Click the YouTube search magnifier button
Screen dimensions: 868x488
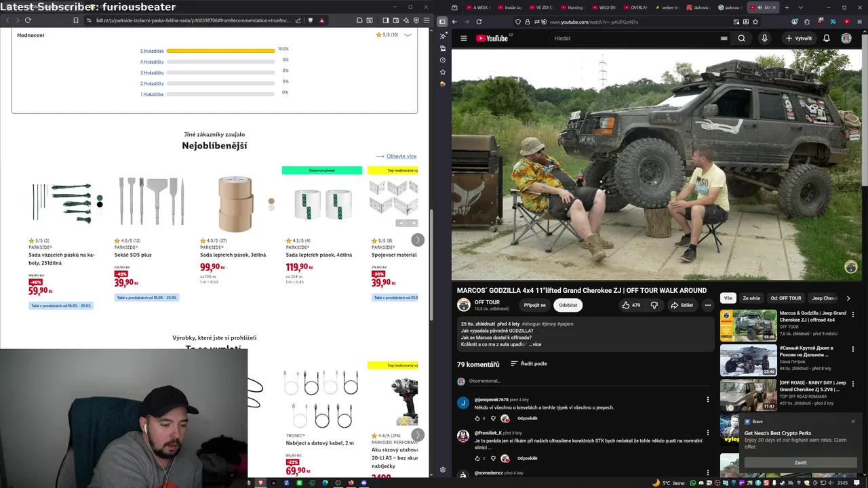coord(741,39)
